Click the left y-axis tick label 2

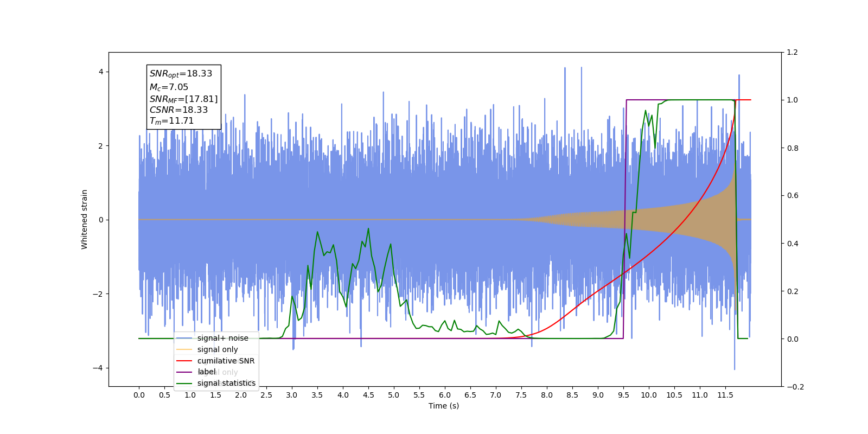pyautogui.click(x=101, y=146)
